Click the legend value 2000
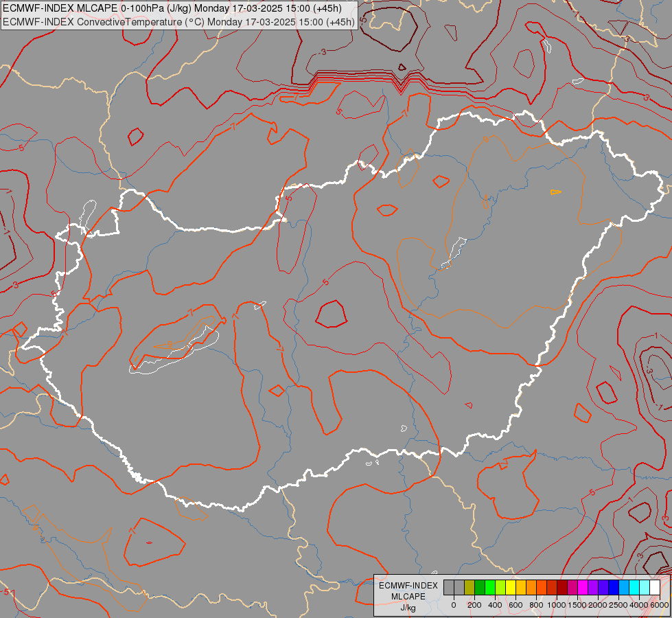 tap(598, 605)
